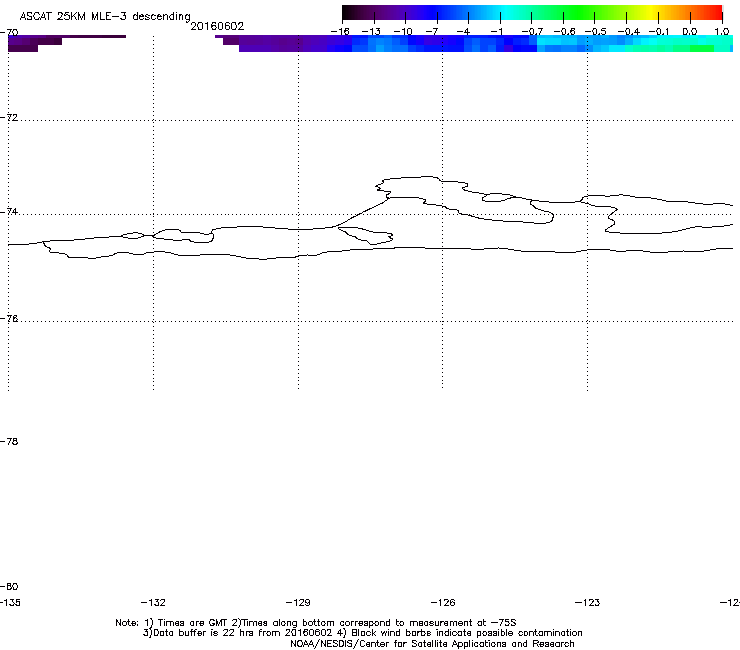
Task: Click the 'ASCAT 25KM MLE-3 descending' title
Action: [x=105, y=16]
